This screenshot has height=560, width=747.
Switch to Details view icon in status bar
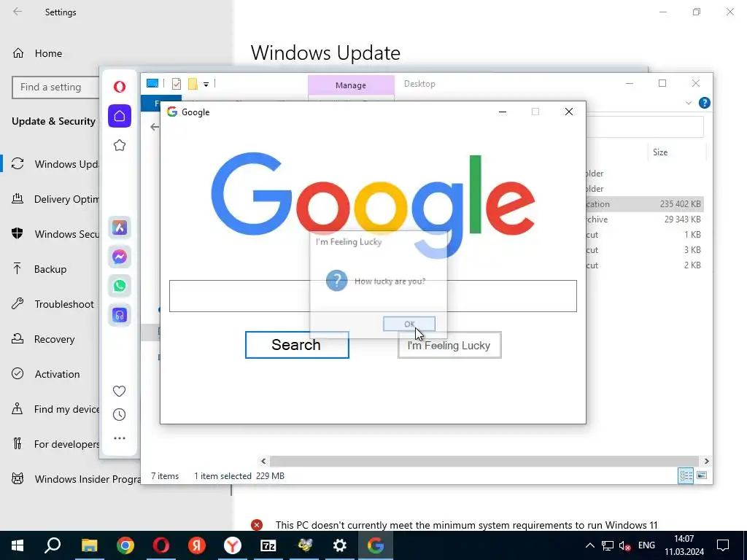(686, 475)
